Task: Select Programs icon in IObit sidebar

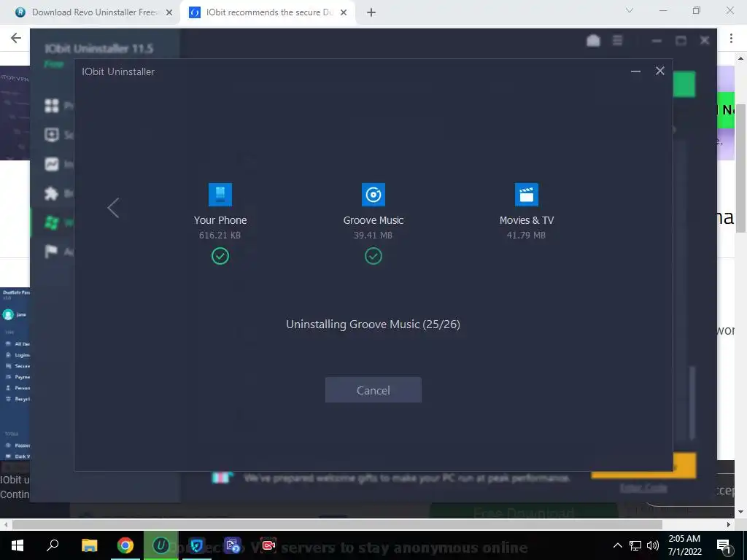Action: point(52,106)
